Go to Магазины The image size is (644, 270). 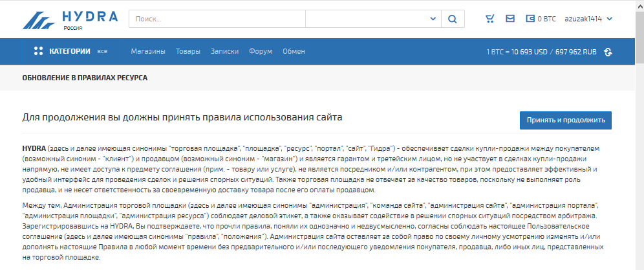coord(148,51)
